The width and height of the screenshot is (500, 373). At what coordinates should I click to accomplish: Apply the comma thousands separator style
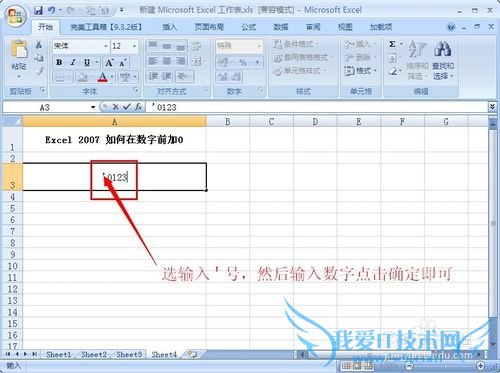[x=257, y=62]
